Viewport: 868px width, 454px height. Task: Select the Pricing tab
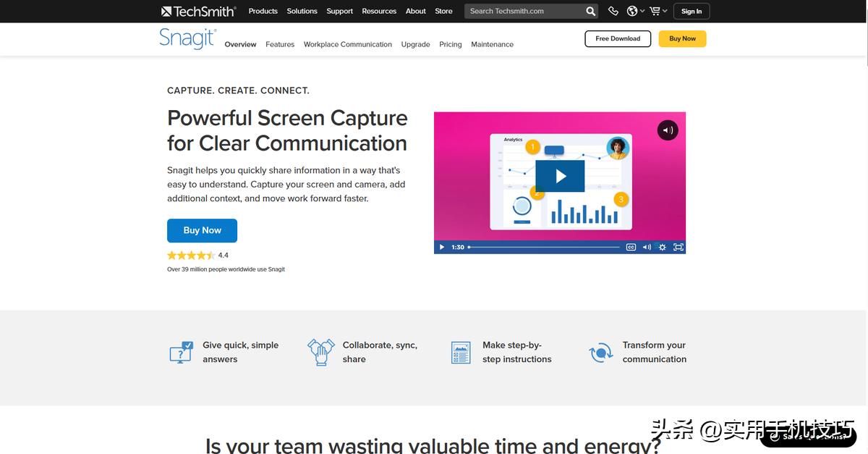[450, 44]
